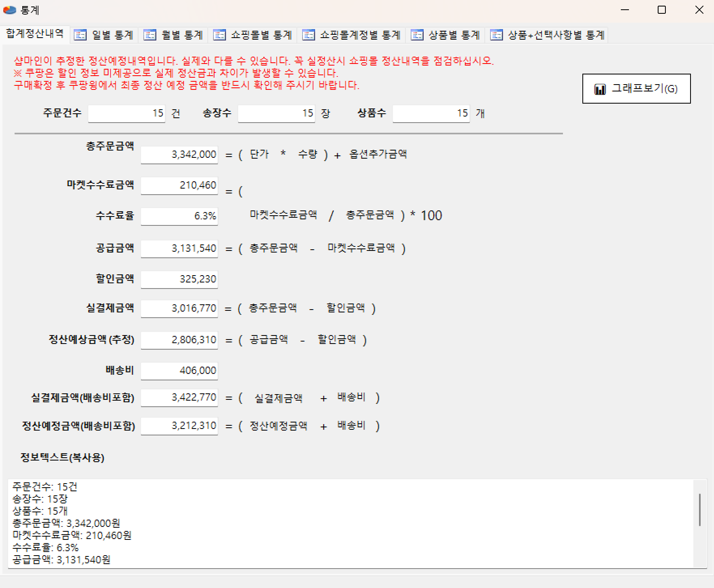
Task: Click the 통계 app icon in title bar
Action: pyautogui.click(x=10, y=10)
